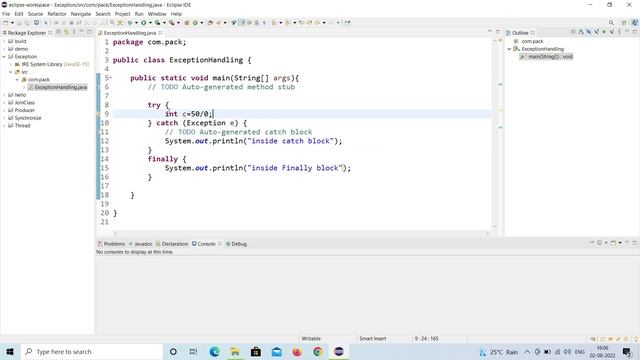Click the Run green play icon
This screenshot has width=640, height=360.
pyautogui.click(x=144, y=23)
